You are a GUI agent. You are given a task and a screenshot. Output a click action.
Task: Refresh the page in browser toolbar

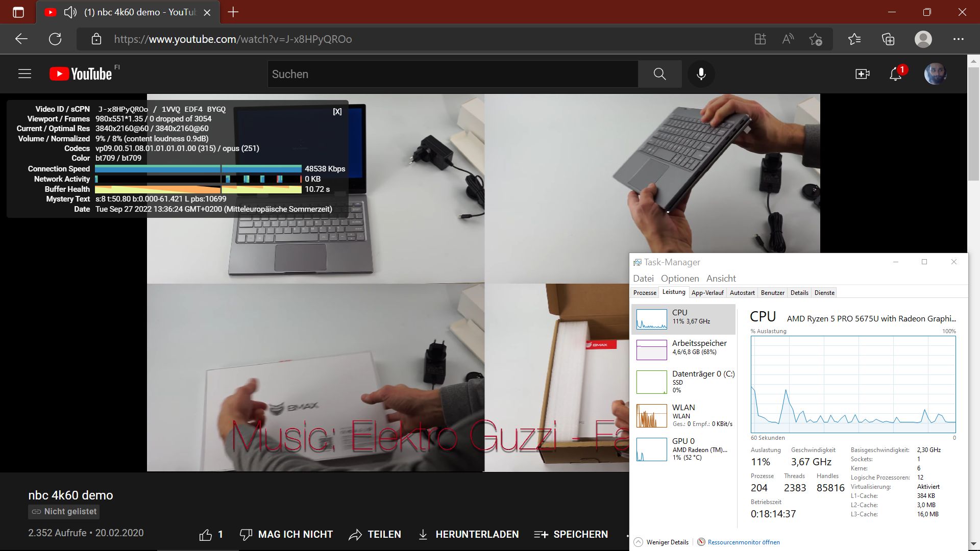pos(55,39)
